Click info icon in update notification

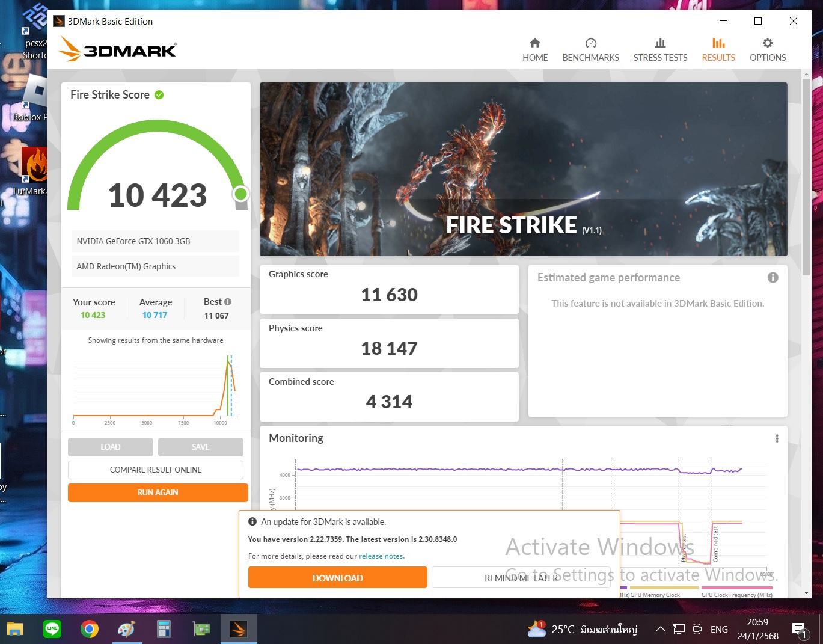(x=252, y=521)
